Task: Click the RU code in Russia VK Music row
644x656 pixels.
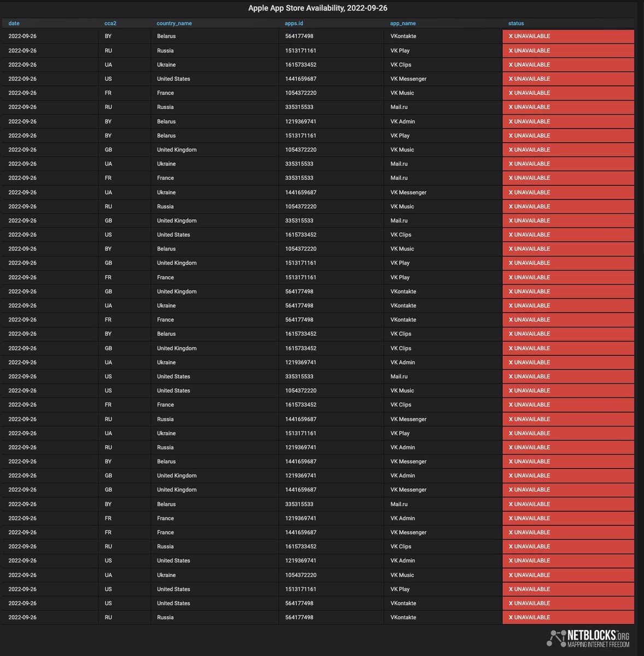Action: click(x=108, y=207)
